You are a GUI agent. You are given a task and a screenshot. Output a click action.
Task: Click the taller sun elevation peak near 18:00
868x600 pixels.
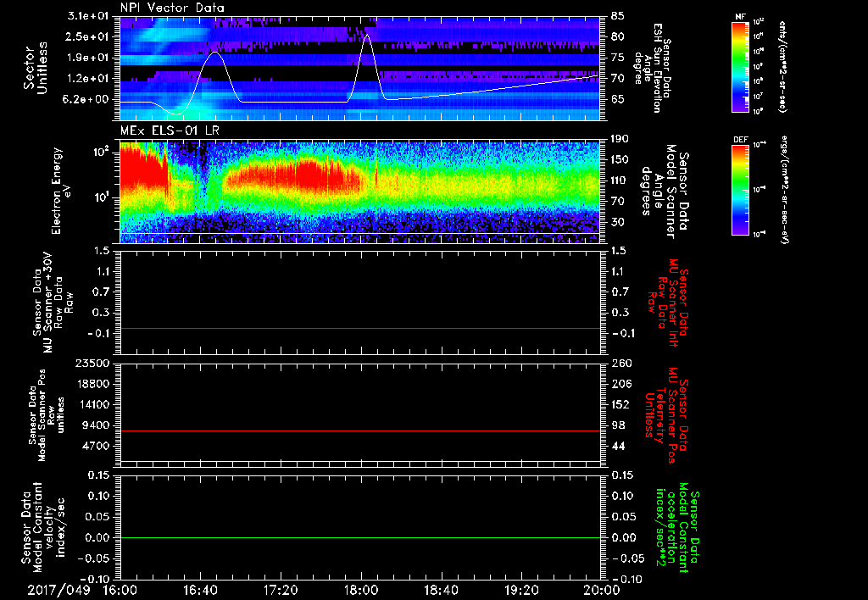coord(367,36)
